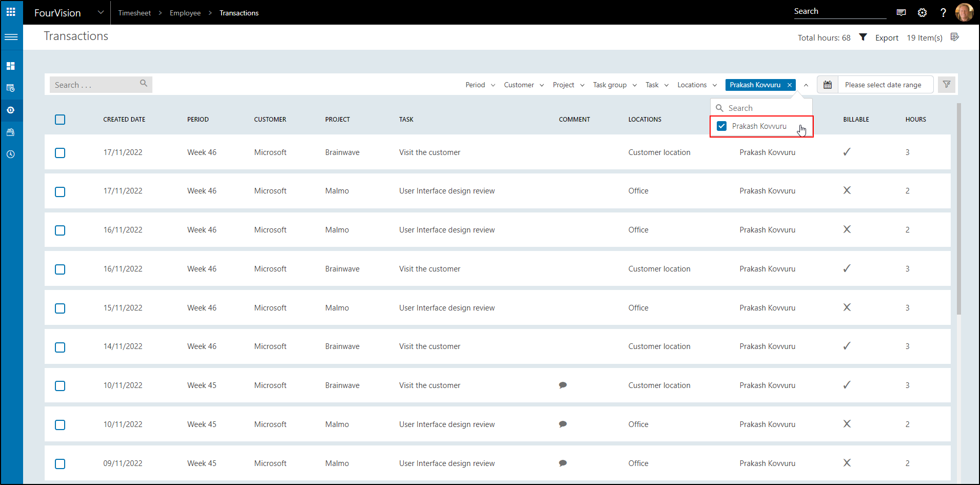
Task: Open the settings gear in top bar
Action: (922, 13)
